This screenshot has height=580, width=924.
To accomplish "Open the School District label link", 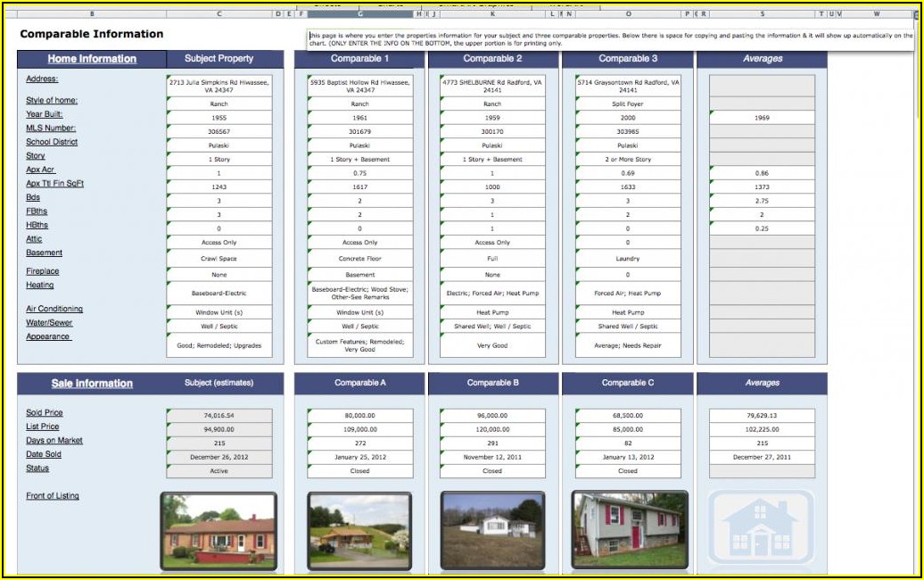I will point(52,142).
